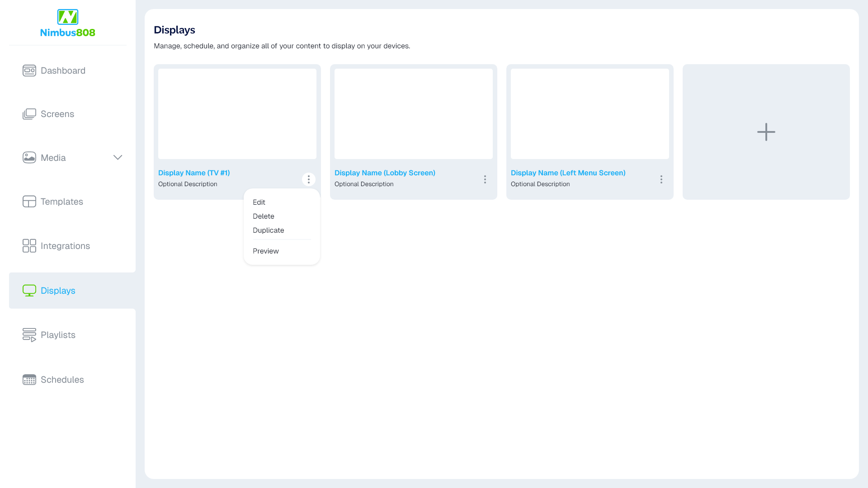
Task: Click the Nimbus808 logo icon
Action: coord(68,17)
